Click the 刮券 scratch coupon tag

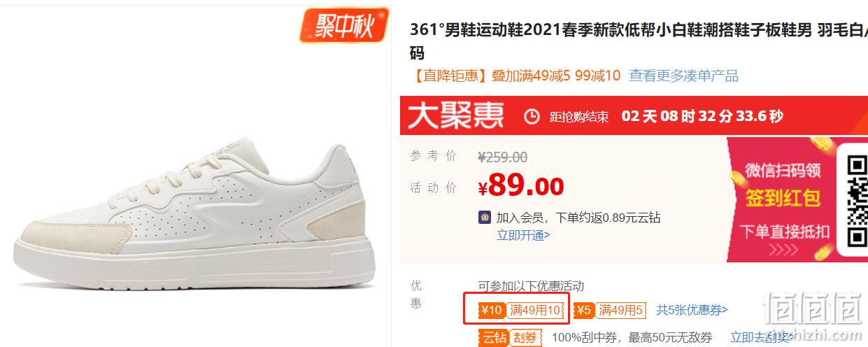[525, 337]
